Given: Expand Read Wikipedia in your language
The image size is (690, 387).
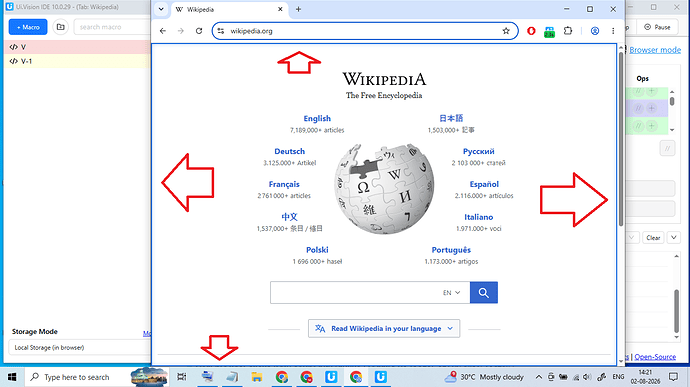Looking at the screenshot, I should [x=384, y=328].
